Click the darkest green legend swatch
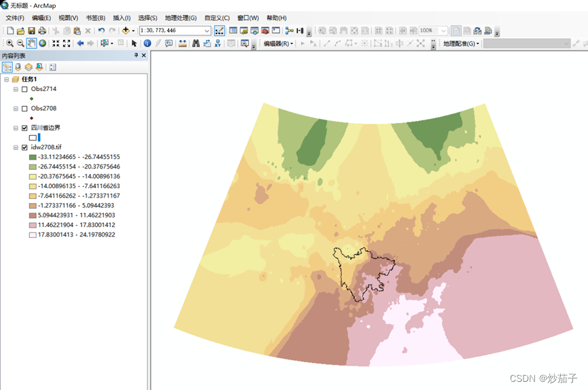This screenshot has width=588, height=390. (x=32, y=157)
